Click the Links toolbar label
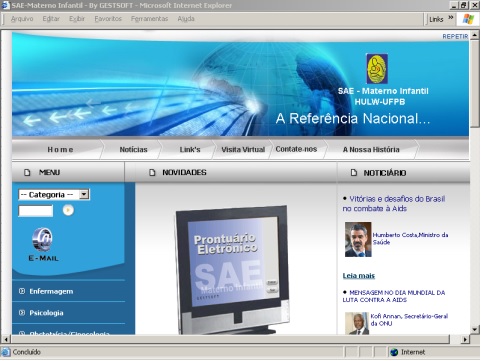481x361 pixels. [x=436, y=19]
